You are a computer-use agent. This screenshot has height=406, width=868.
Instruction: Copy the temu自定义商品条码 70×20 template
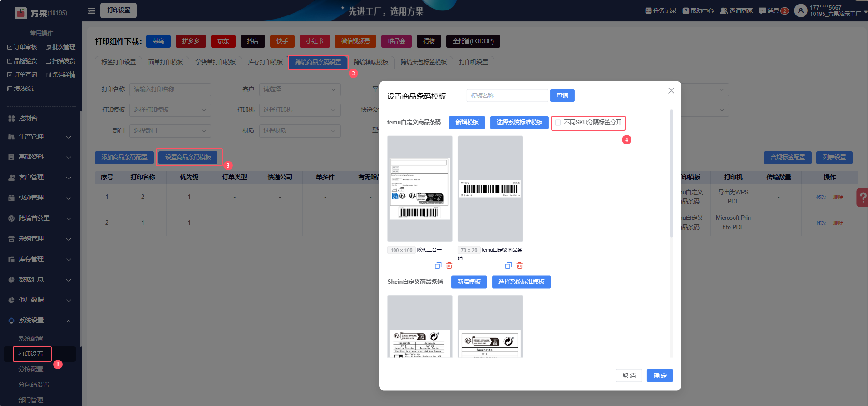tap(508, 266)
